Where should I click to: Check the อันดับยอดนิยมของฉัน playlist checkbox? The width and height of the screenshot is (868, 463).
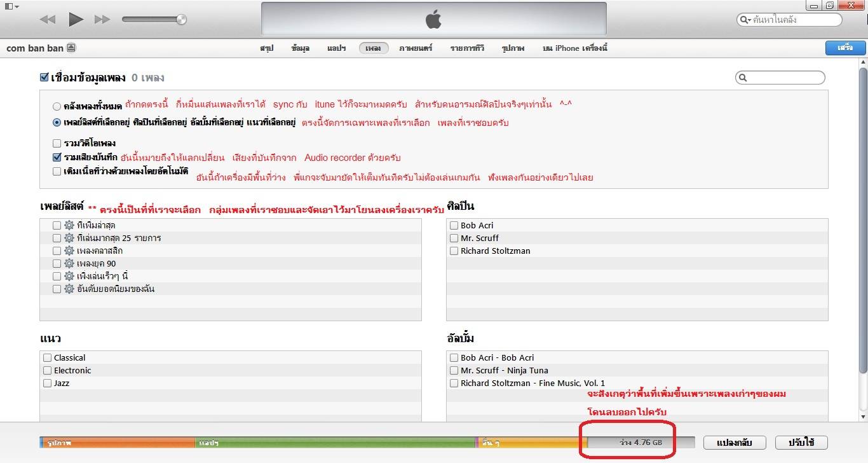(x=57, y=289)
